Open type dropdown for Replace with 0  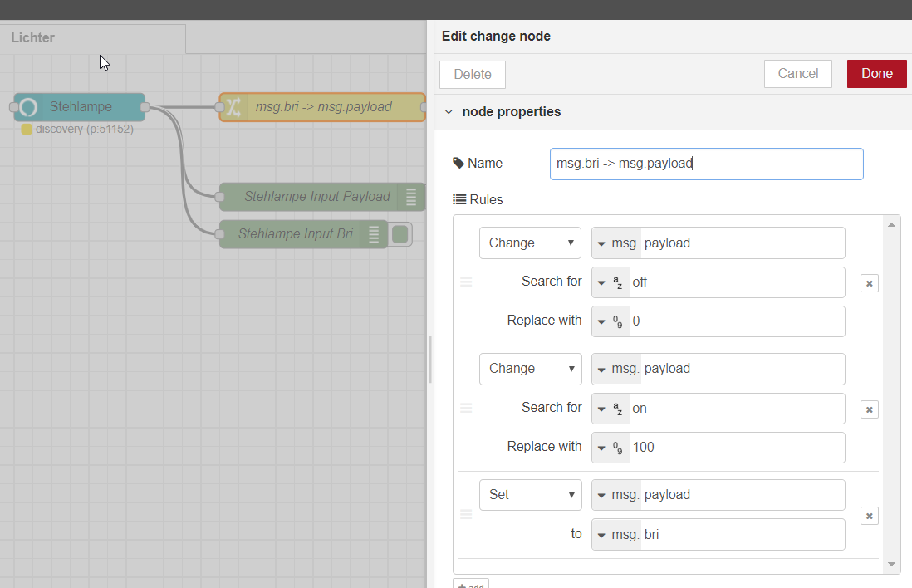(601, 321)
